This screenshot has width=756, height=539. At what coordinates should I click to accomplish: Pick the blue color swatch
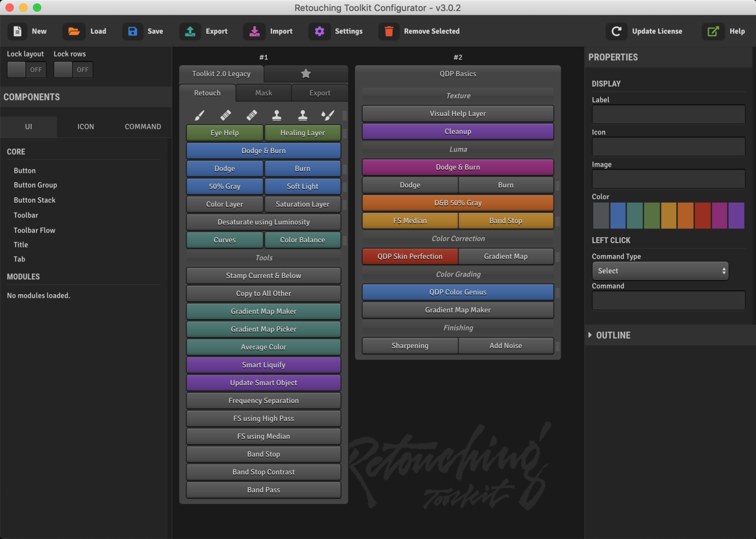[618, 216]
